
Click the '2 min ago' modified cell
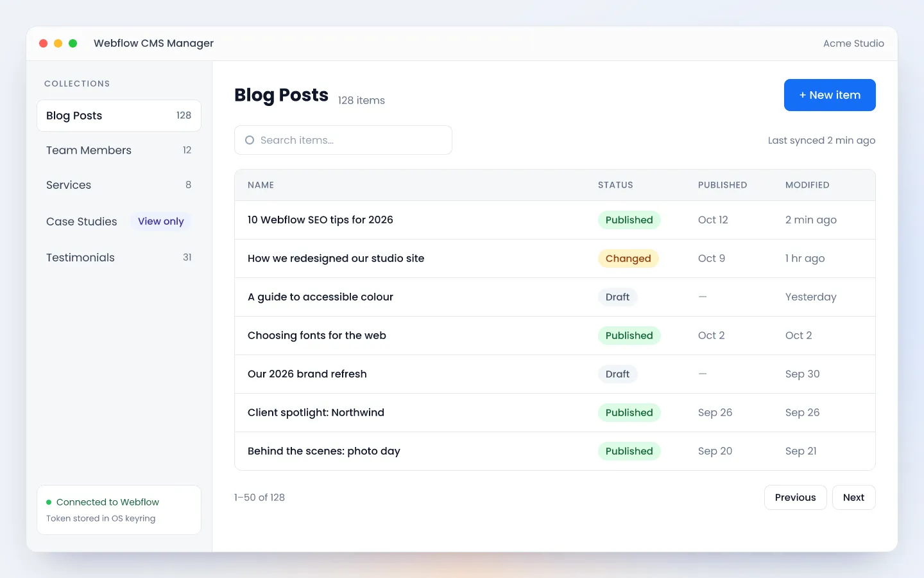pos(811,220)
